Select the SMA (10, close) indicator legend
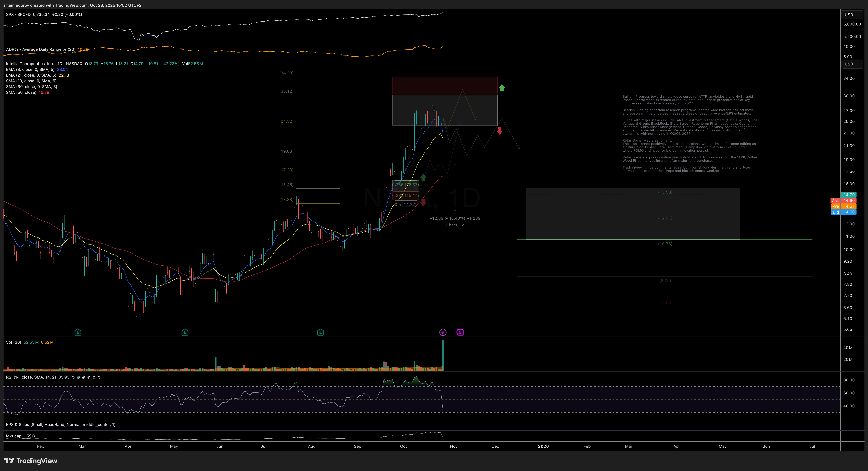The width and height of the screenshot is (868, 471). click(31, 81)
